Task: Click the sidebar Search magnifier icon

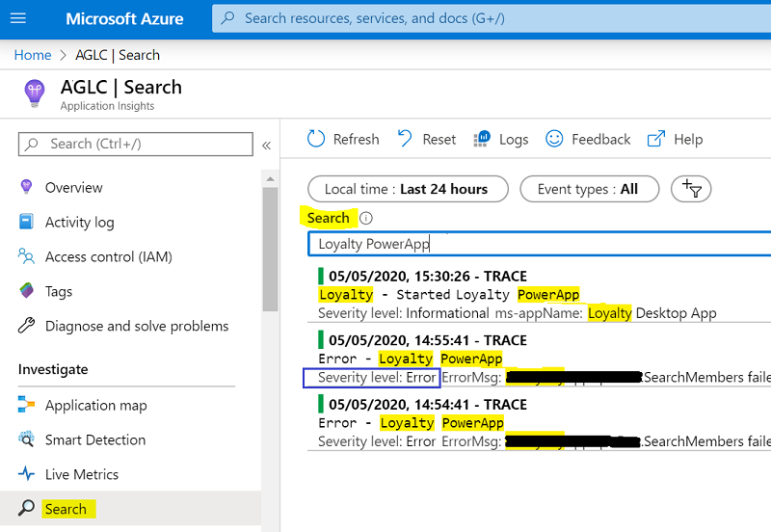Action: pyautogui.click(x=27, y=509)
